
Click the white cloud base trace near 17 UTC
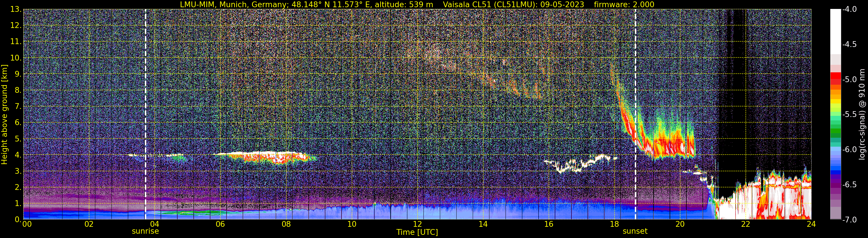[580, 164]
